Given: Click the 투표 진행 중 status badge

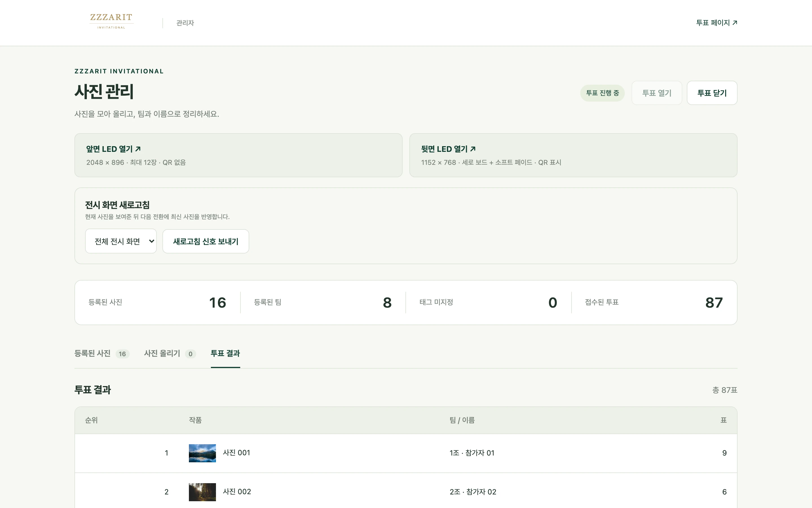Looking at the screenshot, I should 602,93.
